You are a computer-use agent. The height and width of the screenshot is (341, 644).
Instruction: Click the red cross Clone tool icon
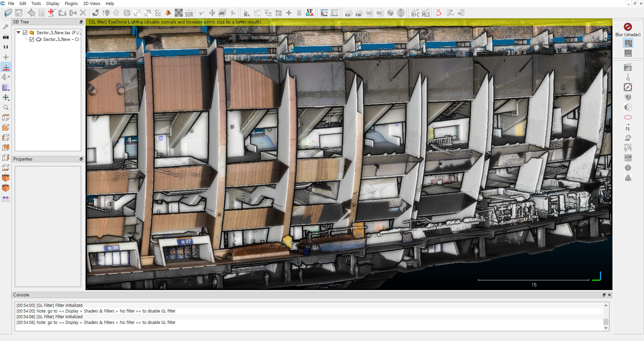click(x=51, y=13)
